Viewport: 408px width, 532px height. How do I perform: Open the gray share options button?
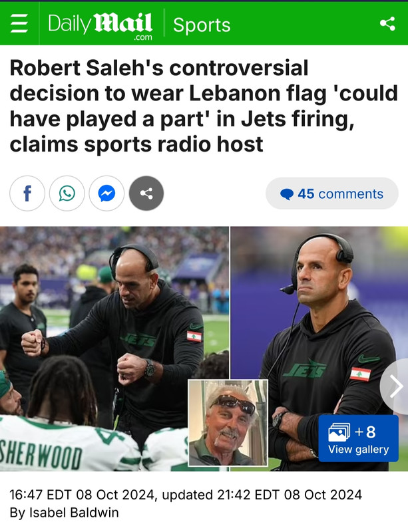click(x=146, y=194)
